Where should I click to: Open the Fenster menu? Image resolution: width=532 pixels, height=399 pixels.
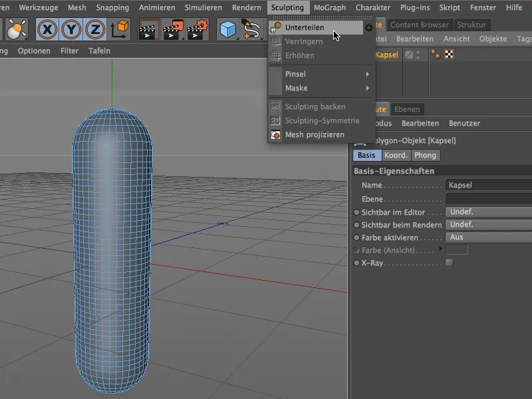coord(483,7)
